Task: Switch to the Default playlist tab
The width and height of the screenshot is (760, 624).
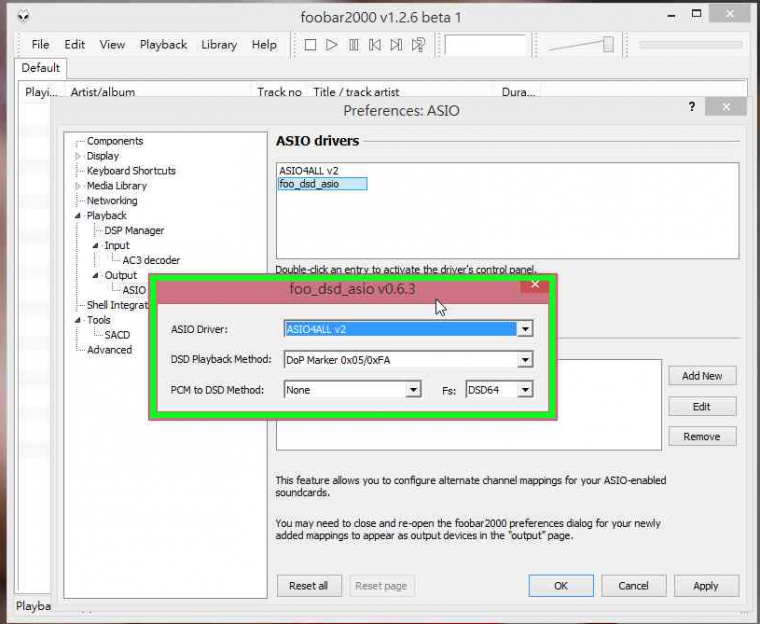Action: (41, 68)
